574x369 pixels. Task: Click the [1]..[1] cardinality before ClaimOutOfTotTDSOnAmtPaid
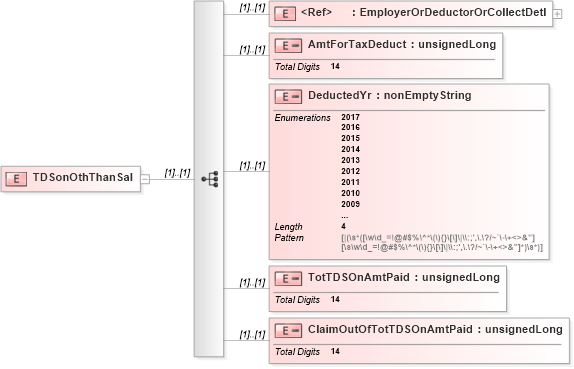[x=253, y=335]
